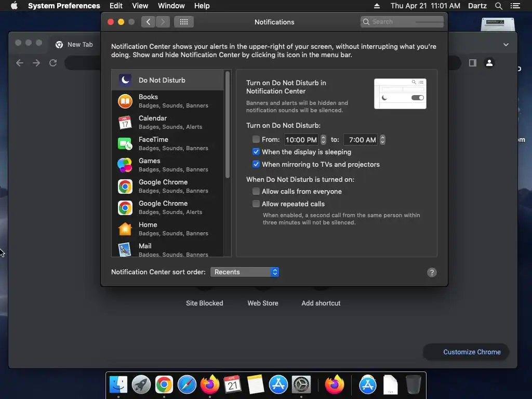
Task: Click the Customize Chrome button
Action: pyautogui.click(x=467, y=352)
